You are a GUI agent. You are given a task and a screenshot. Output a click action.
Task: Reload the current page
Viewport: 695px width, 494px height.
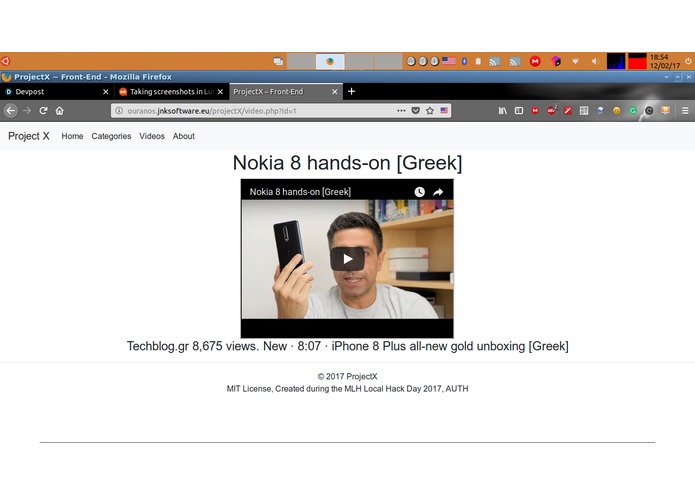(x=43, y=110)
